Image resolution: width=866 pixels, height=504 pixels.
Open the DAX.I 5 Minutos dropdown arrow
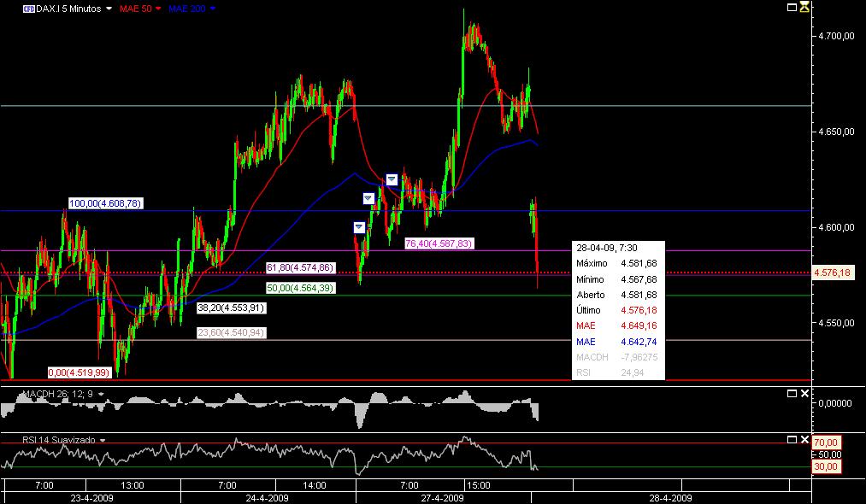point(109,9)
